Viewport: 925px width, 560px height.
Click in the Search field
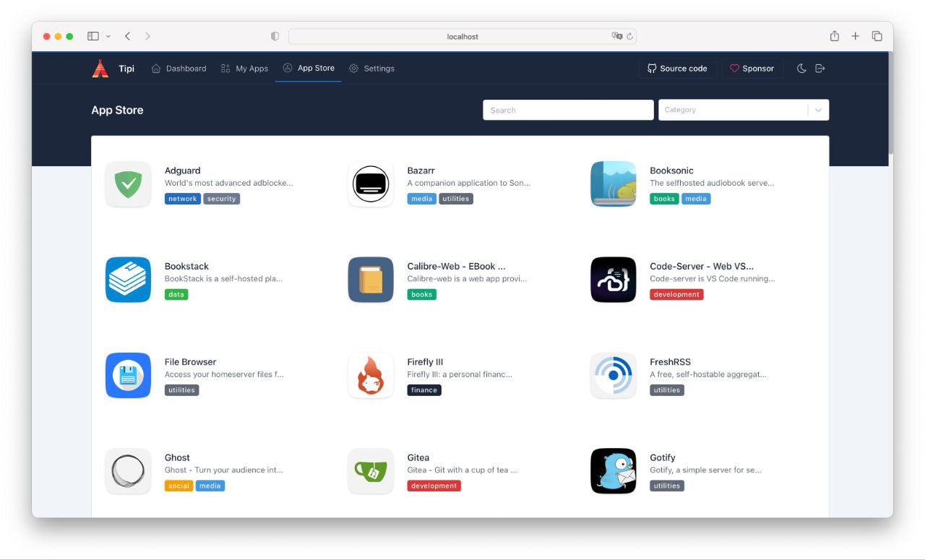pos(568,110)
